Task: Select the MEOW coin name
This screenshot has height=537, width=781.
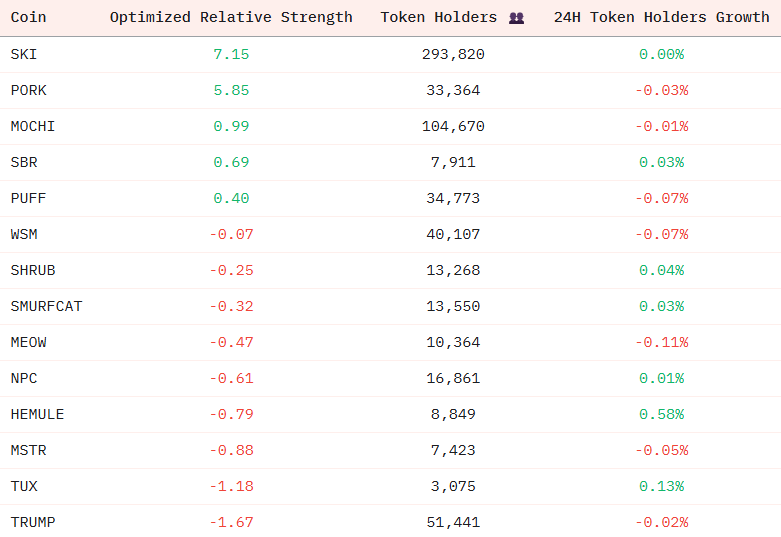Action: (28, 342)
